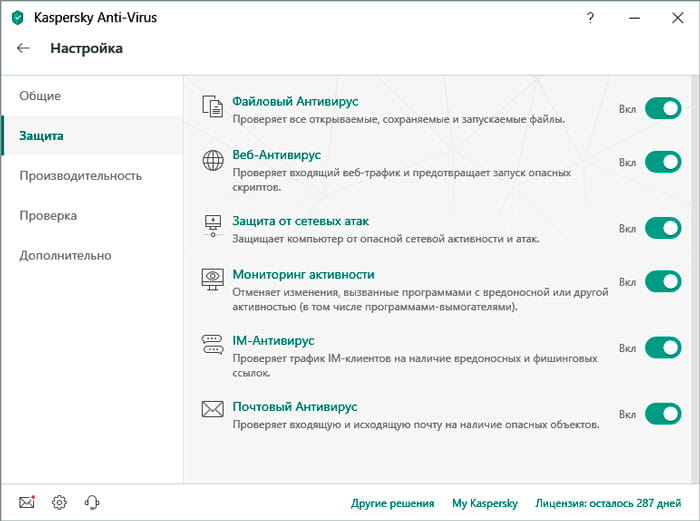Minimize the Kaspersky window
Screen dimensions: 700x521
(x=634, y=18)
